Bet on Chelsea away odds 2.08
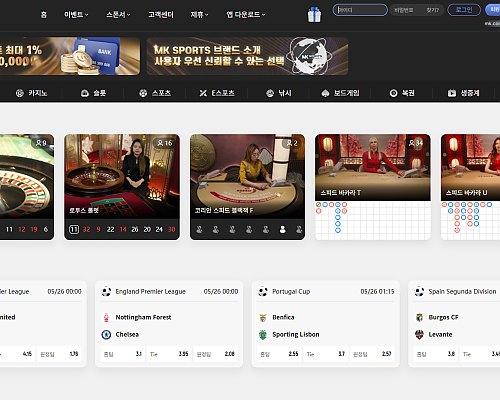500x400 pixels. click(x=216, y=354)
